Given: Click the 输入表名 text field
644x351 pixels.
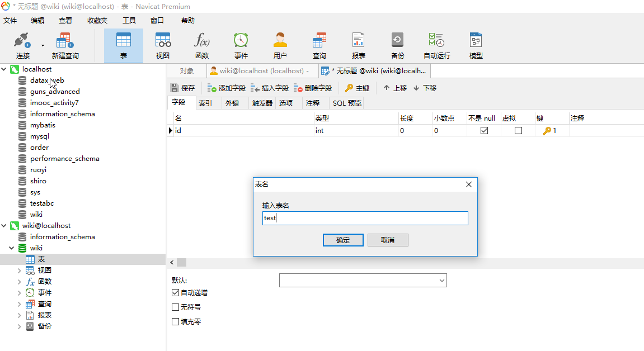Looking at the screenshot, I should click(365, 218).
